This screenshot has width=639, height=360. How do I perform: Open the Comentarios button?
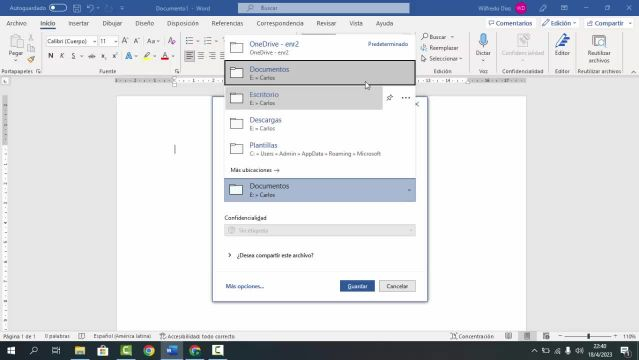510,23
